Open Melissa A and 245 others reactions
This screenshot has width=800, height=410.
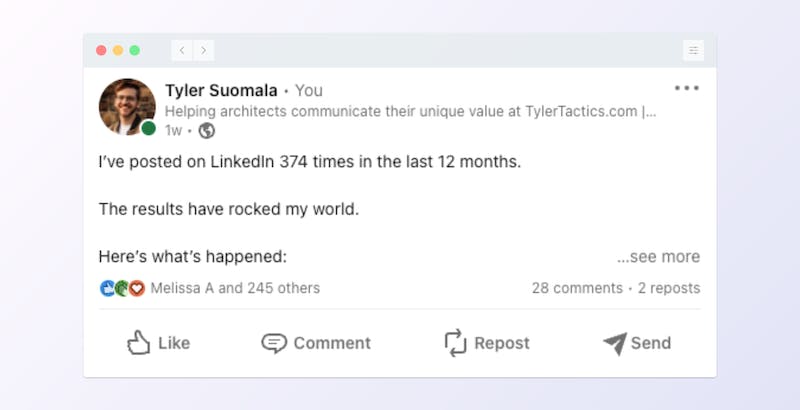pos(235,288)
